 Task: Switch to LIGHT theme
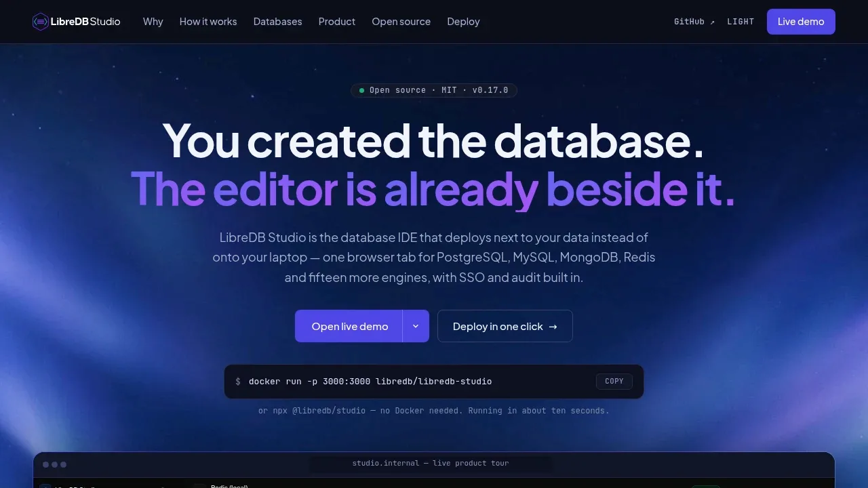click(x=741, y=22)
